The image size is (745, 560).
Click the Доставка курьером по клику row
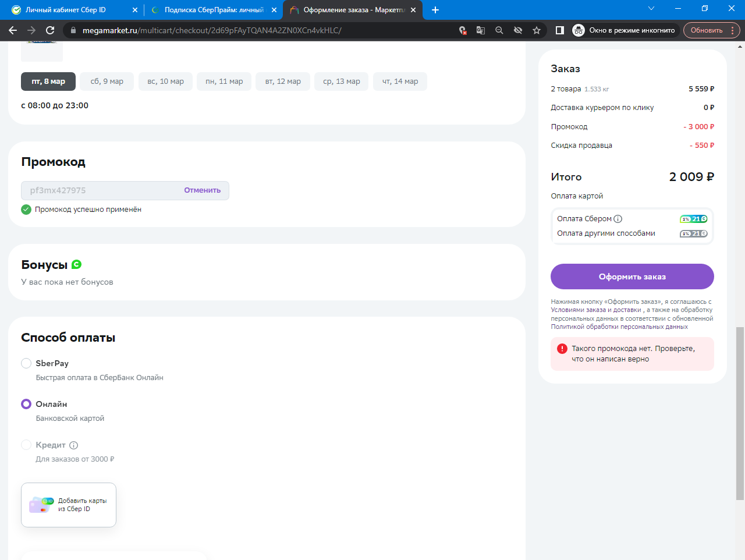[x=632, y=108]
